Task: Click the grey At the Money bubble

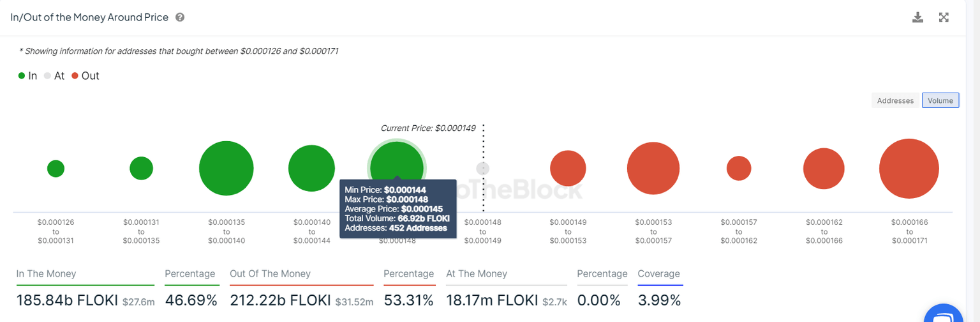Action: 483,169
